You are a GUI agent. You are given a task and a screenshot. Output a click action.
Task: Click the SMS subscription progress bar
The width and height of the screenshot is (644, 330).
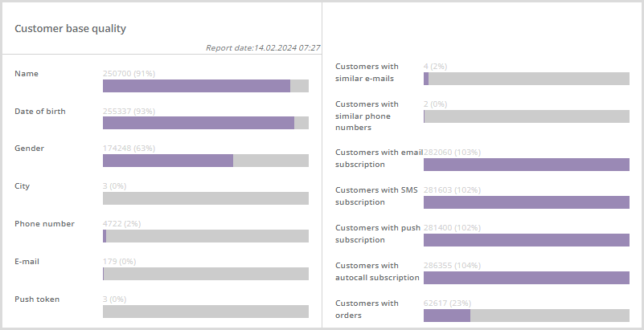[x=526, y=202]
